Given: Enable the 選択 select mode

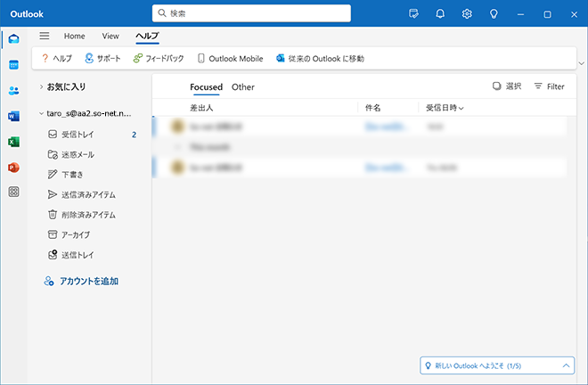Looking at the screenshot, I should (x=507, y=86).
